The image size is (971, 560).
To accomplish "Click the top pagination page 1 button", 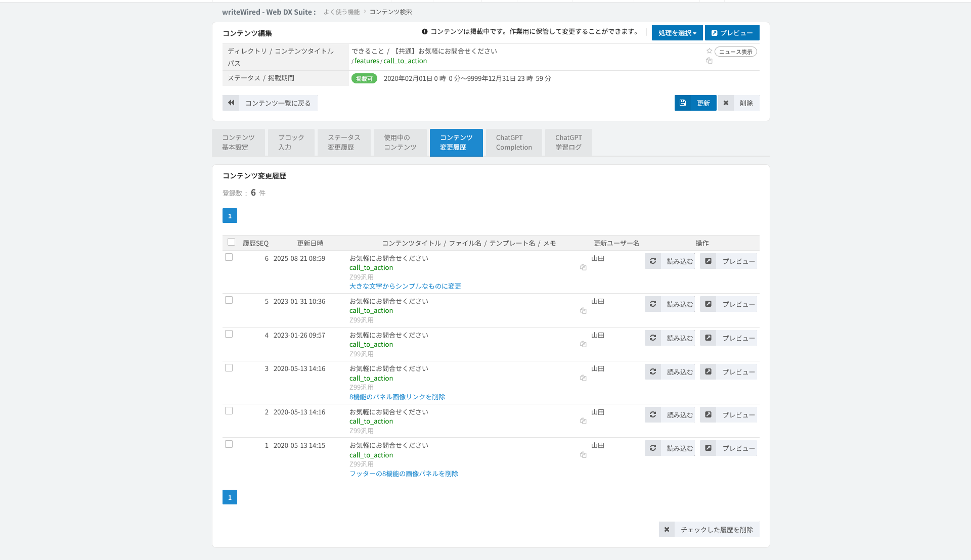I will pos(230,216).
